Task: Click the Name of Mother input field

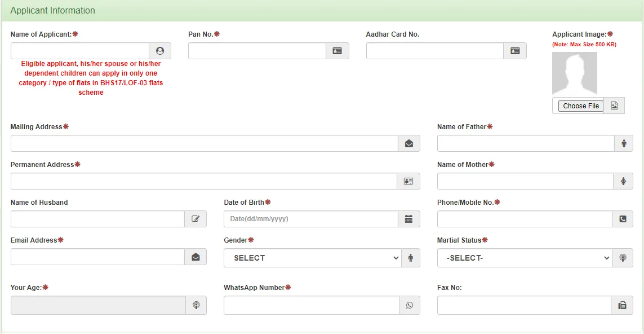Action: pos(525,181)
